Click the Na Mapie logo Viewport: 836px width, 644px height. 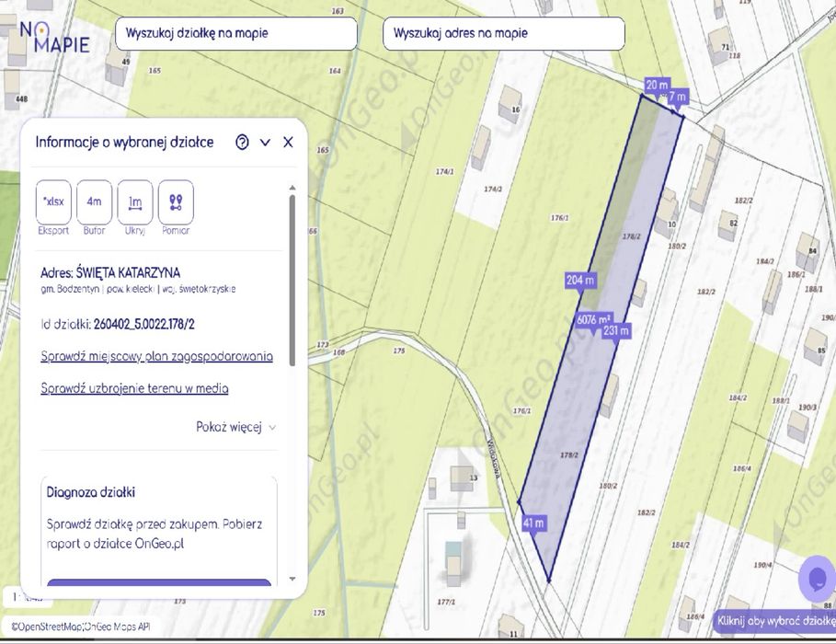pyautogui.click(x=54, y=38)
